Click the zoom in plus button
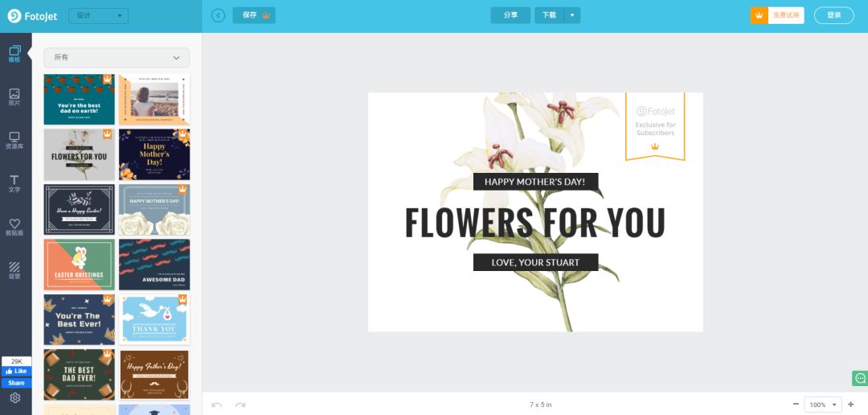Viewport: 868px width, 415px height. coord(851,405)
